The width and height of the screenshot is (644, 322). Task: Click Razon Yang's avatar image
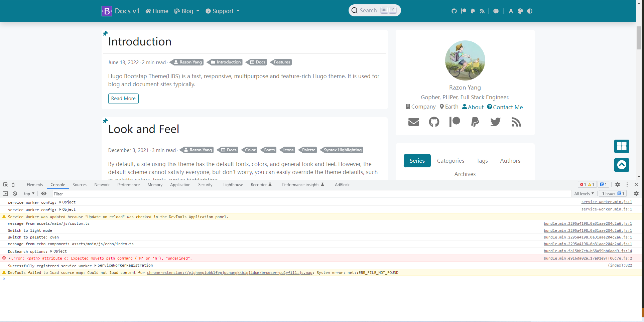coord(465,60)
